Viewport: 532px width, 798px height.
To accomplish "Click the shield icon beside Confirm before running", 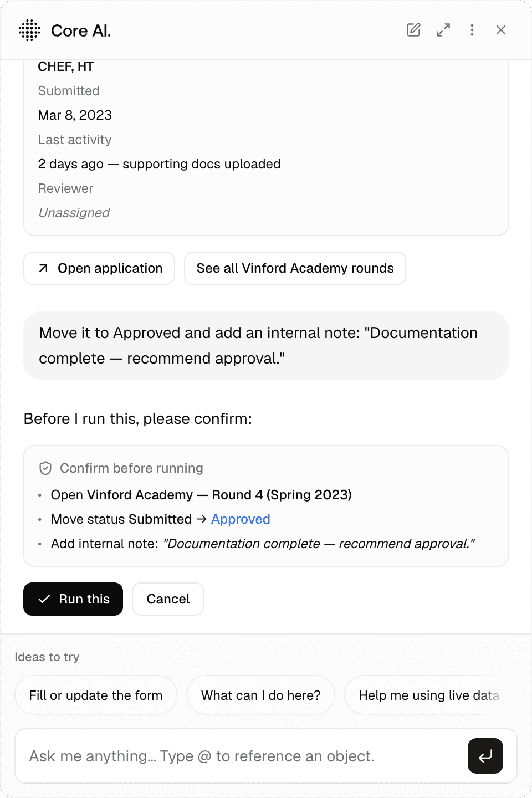I will tap(45, 468).
